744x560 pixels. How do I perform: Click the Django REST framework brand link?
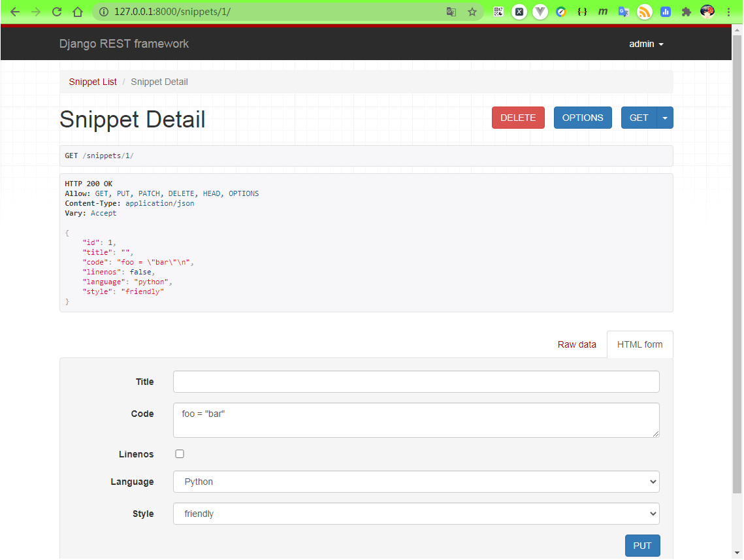pos(124,44)
